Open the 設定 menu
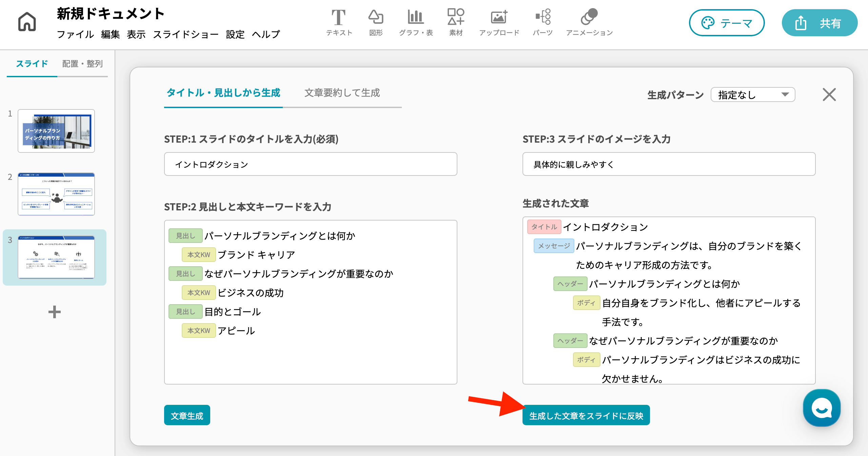 tap(235, 34)
